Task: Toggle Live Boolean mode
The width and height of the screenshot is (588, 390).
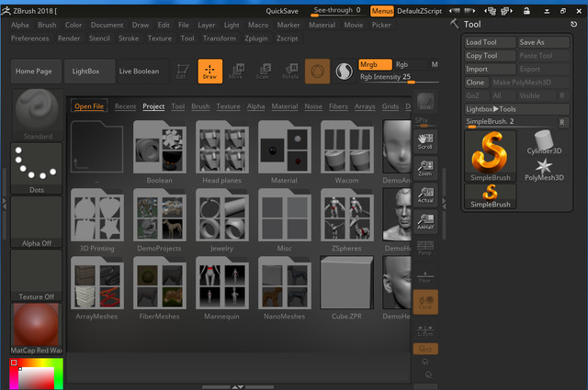Action: pos(139,71)
